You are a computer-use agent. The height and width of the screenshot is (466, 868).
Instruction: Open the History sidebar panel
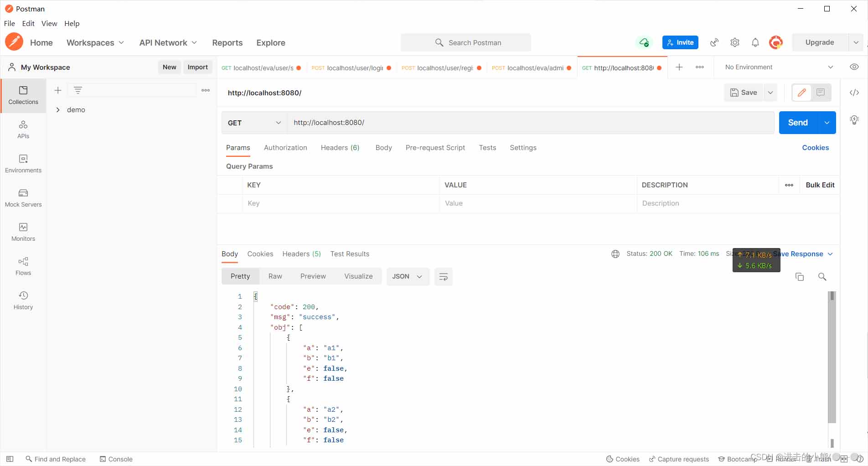click(23, 300)
